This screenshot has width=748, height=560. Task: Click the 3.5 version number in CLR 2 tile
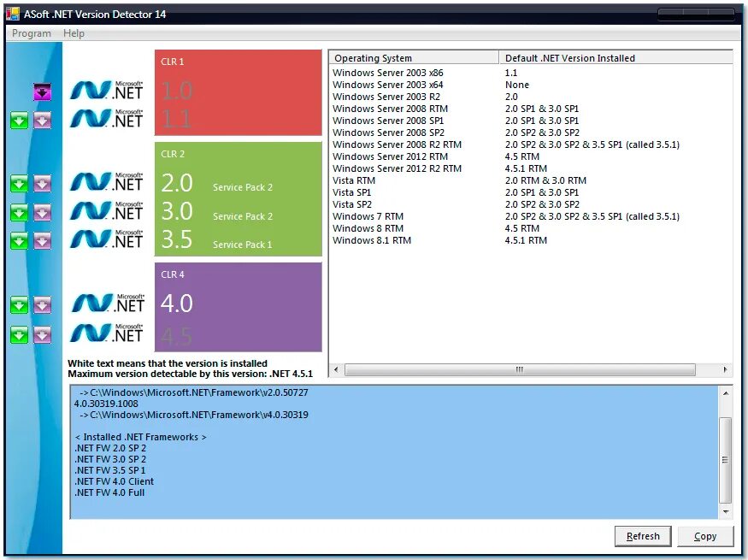177,239
